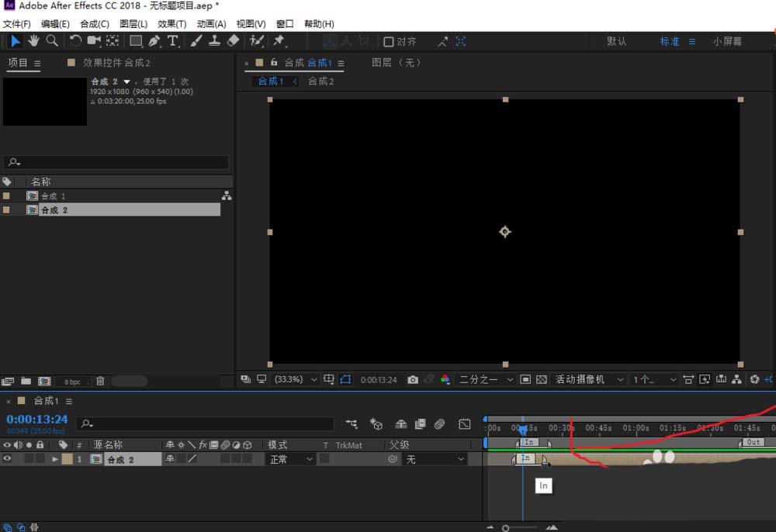
Task: Toggle the lock on the 合成1 viewer tab
Action: pyautogui.click(x=274, y=62)
